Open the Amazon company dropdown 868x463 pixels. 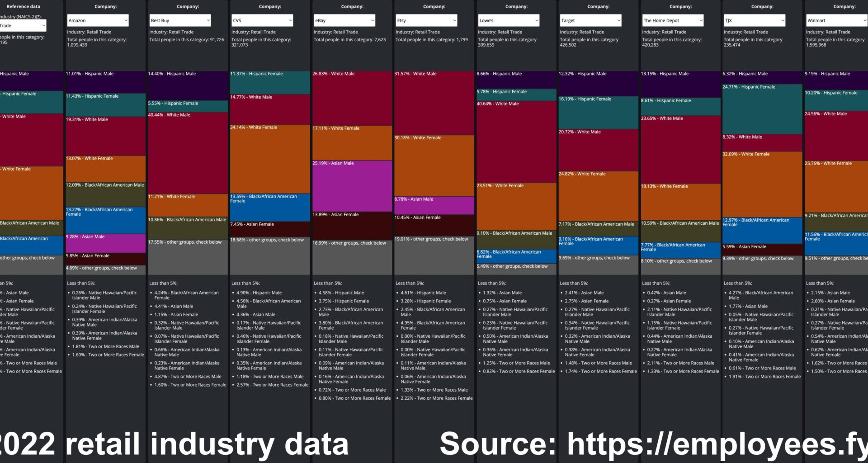[98, 20]
